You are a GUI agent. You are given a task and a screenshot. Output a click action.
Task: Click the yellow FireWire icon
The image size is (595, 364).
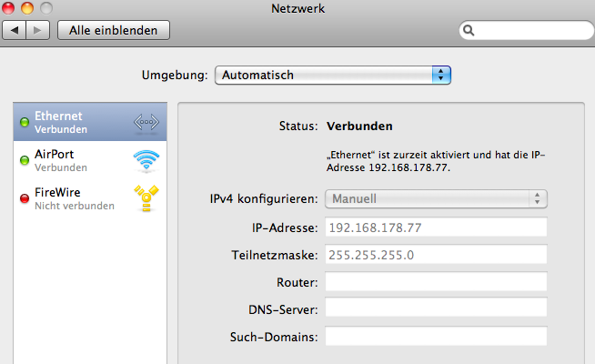coord(146,199)
